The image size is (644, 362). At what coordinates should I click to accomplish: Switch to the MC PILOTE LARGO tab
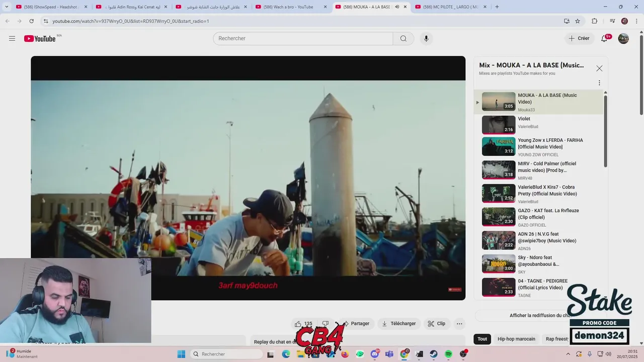[451, 7]
